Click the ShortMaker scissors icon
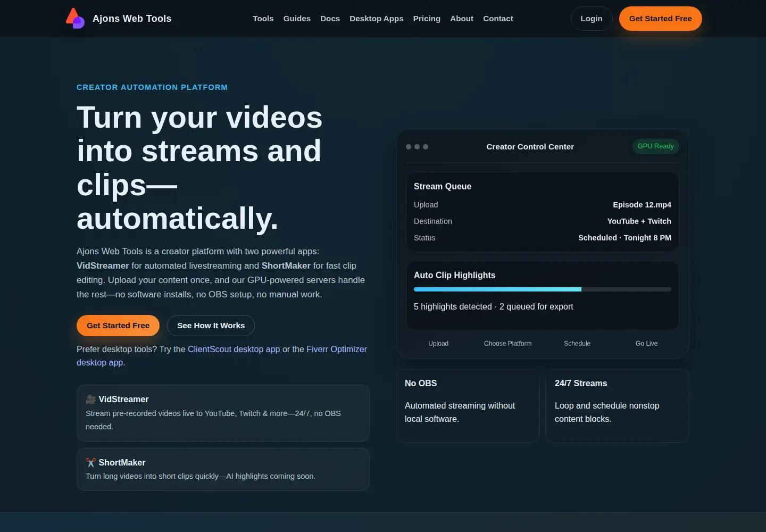This screenshot has height=532, width=766. point(91,462)
